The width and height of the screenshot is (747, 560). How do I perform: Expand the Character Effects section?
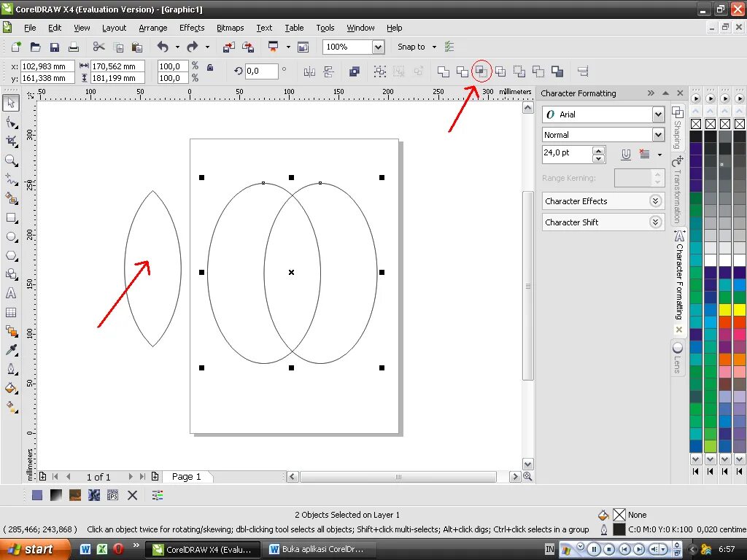point(656,201)
